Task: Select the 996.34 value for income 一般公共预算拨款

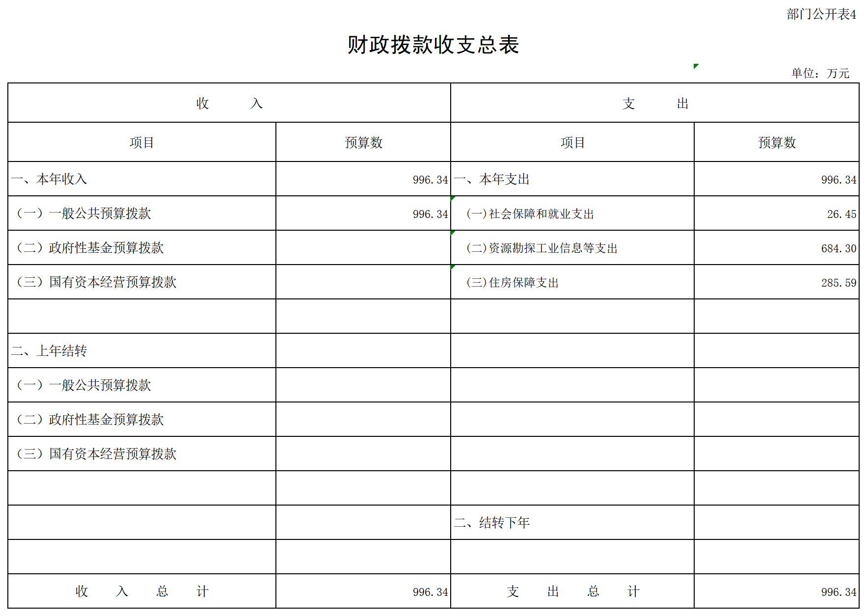Action: point(431,214)
